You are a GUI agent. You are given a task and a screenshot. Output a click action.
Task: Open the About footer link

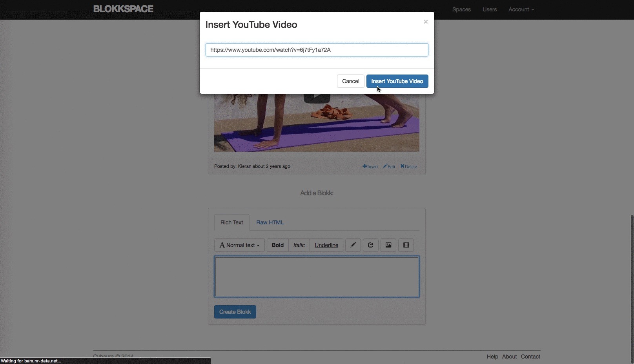point(509,357)
